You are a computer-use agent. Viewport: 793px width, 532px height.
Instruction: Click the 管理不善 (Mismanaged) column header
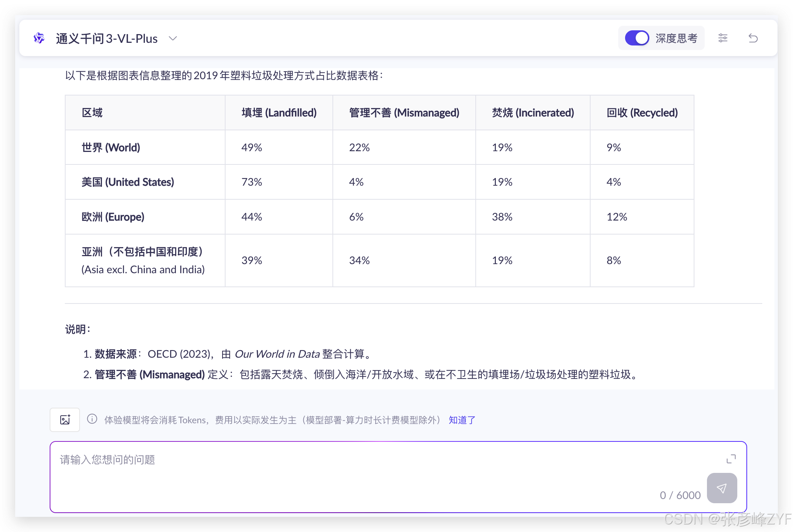(404, 113)
